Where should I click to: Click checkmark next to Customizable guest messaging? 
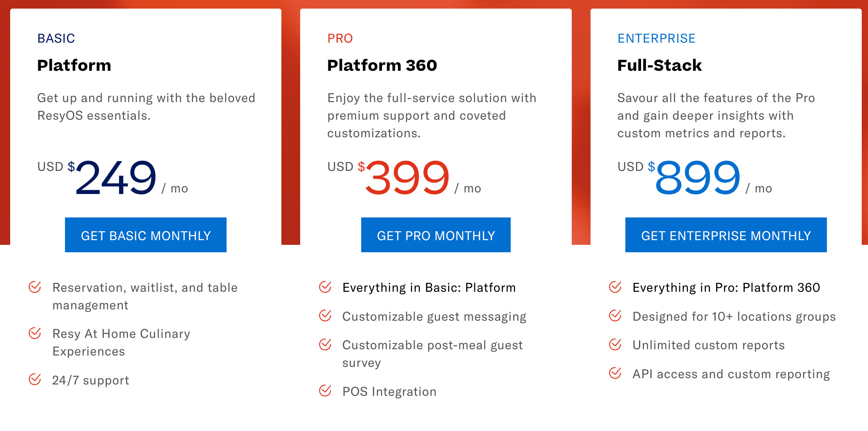(x=325, y=316)
